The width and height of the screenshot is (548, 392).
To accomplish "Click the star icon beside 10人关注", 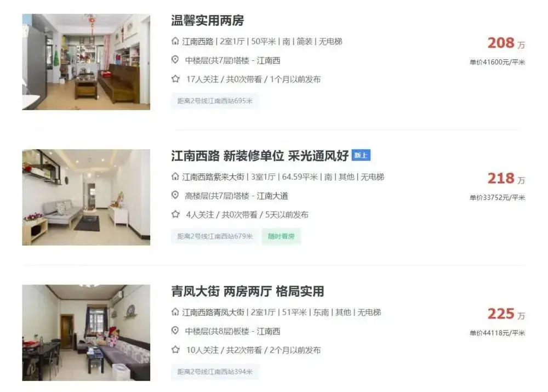I will click(175, 349).
